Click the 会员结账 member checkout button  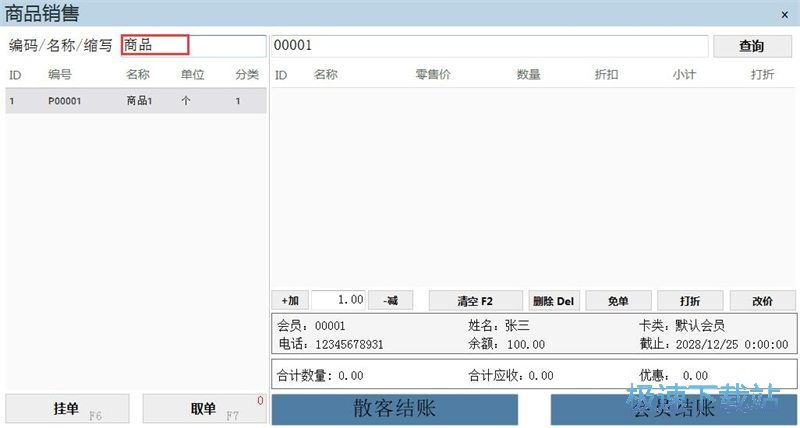[x=673, y=409]
